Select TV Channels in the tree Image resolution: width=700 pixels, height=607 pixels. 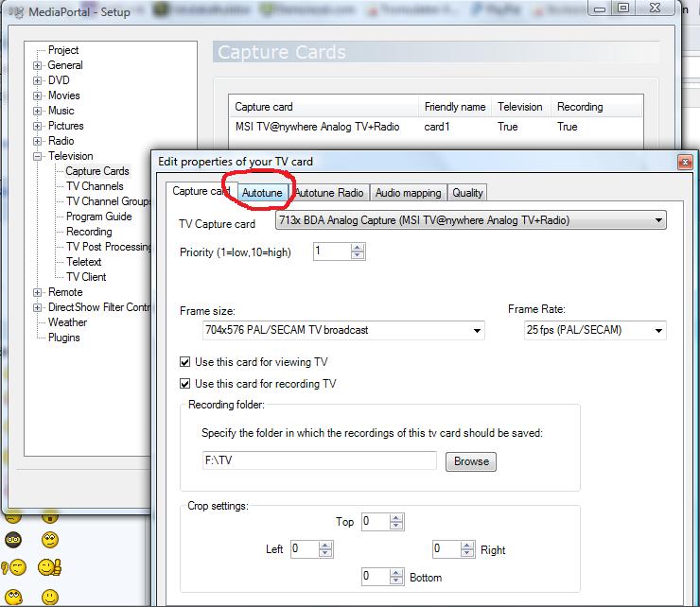pyautogui.click(x=95, y=186)
